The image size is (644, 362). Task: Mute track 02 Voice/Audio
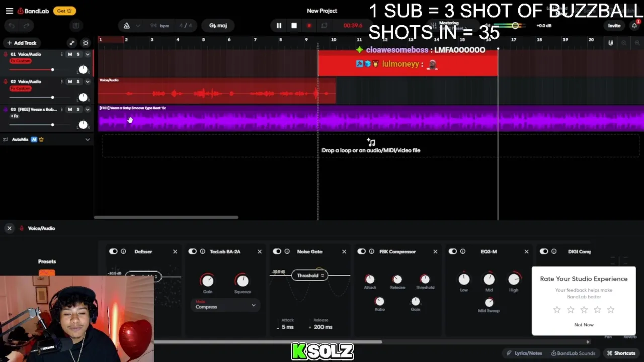[70, 81]
